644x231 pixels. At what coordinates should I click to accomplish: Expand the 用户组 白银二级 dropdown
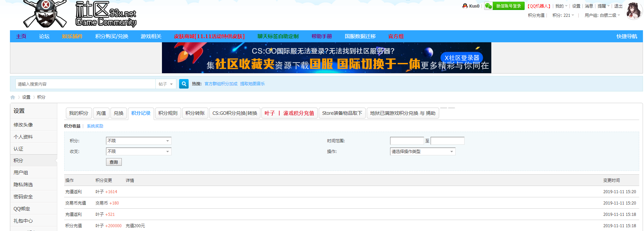(x=602, y=15)
